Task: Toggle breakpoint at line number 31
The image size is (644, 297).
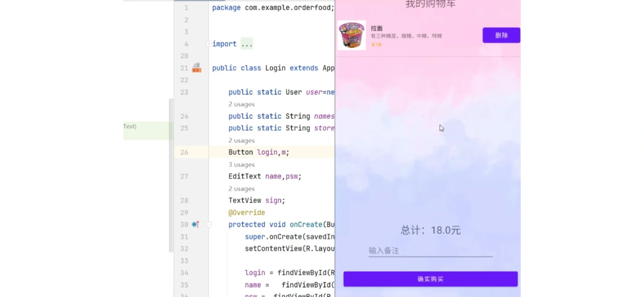Action: click(184, 237)
